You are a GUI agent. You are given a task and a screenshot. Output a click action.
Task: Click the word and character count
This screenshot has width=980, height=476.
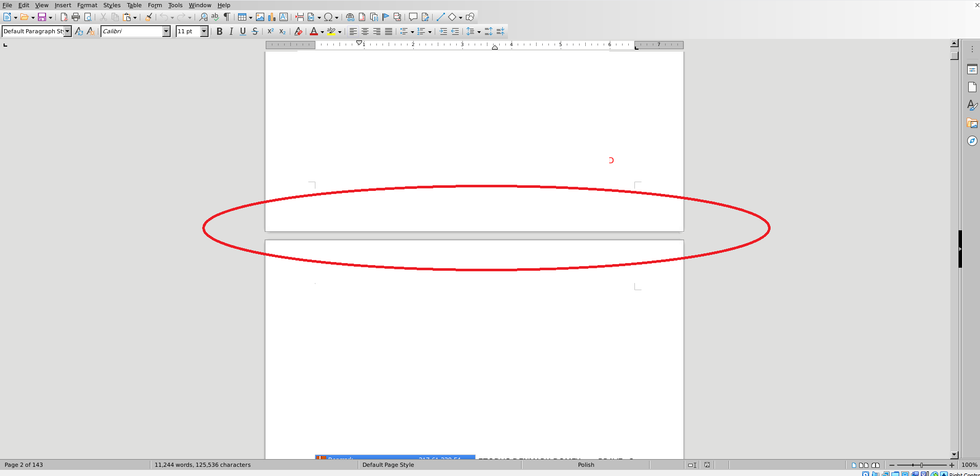click(203, 465)
